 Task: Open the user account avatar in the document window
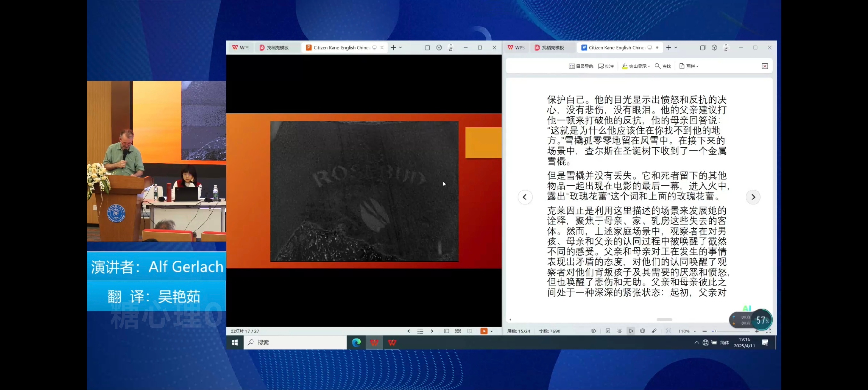point(726,47)
